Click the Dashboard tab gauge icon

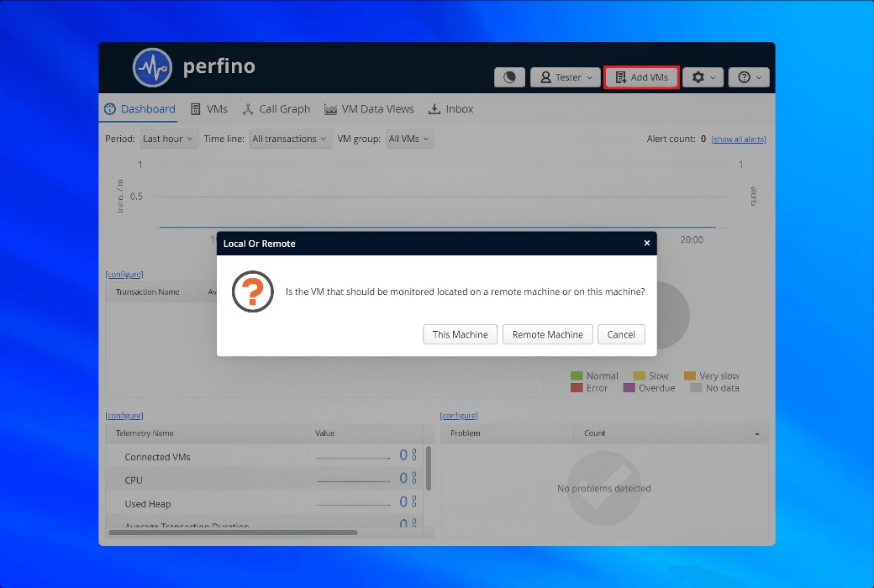[110, 109]
